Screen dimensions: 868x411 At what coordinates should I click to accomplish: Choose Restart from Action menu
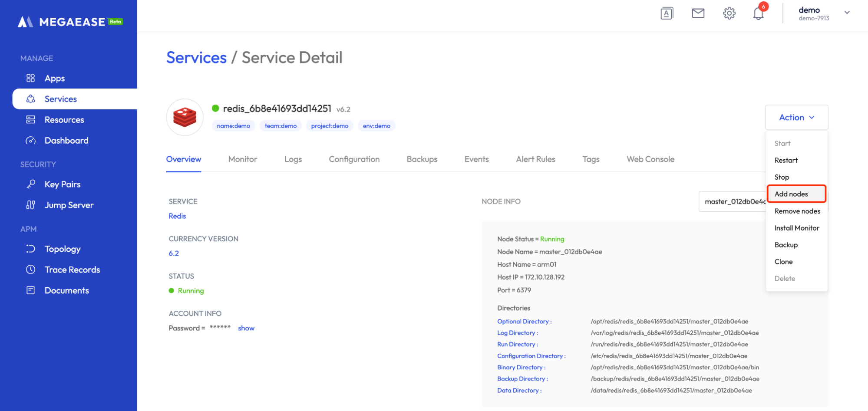tap(786, 160)
